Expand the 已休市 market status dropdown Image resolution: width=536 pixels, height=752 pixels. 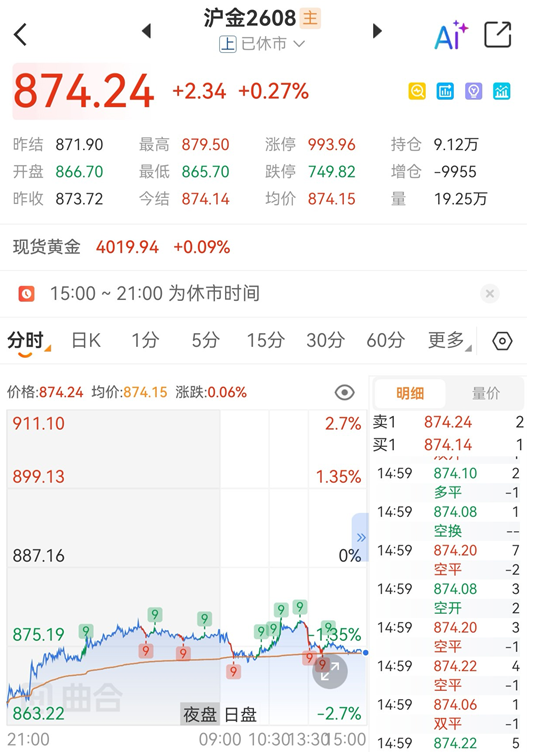262,44
